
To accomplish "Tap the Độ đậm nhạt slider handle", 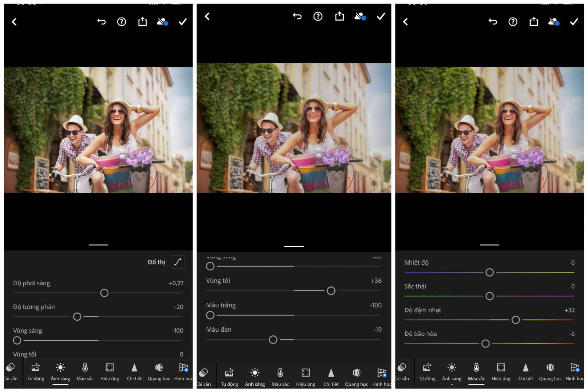I will [516, 320].
